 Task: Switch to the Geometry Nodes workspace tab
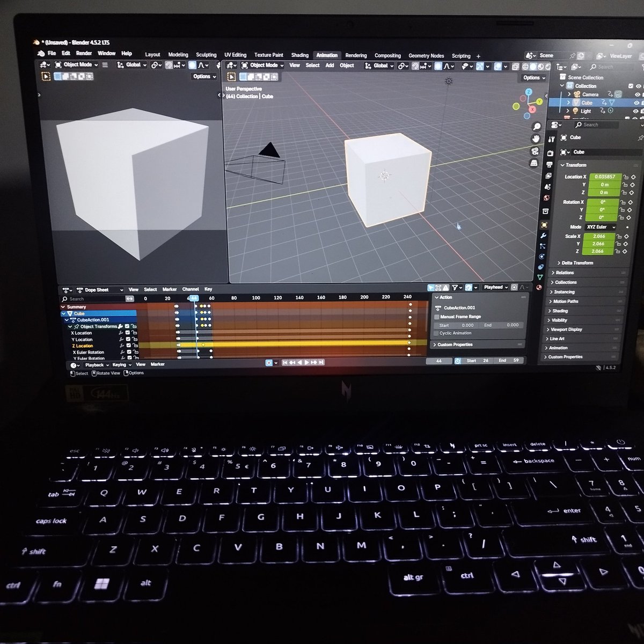(426, 56)
